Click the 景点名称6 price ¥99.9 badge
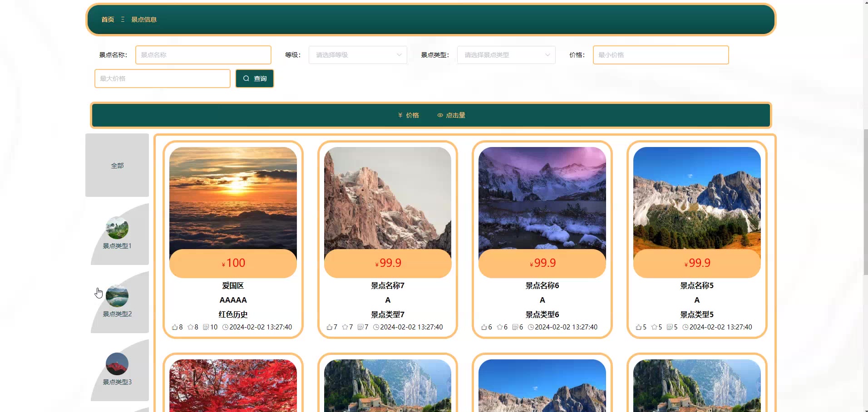The width and height of the screenshot is (868, 412). 542,263
